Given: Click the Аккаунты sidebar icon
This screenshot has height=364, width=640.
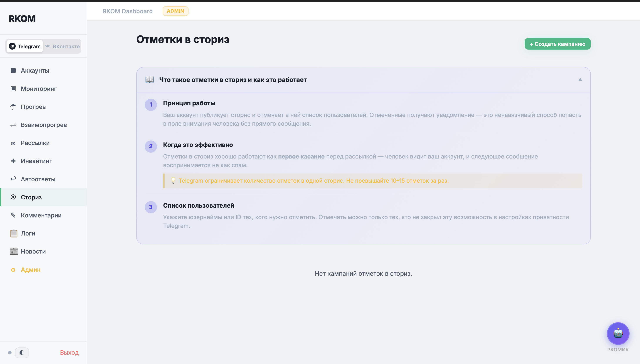Looking at the screenshot, I should point(13,70).
